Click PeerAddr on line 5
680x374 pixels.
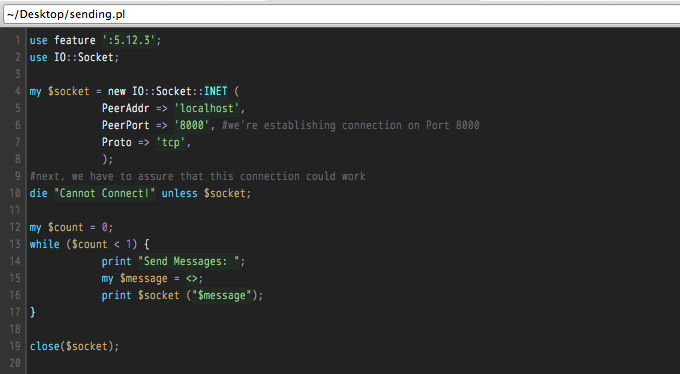click(x=126, y=108)
